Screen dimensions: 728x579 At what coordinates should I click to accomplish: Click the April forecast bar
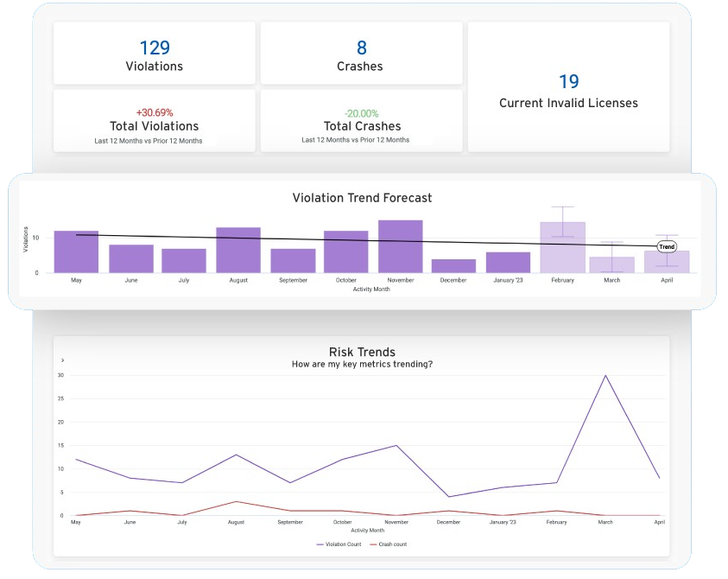tap(667, 261)
